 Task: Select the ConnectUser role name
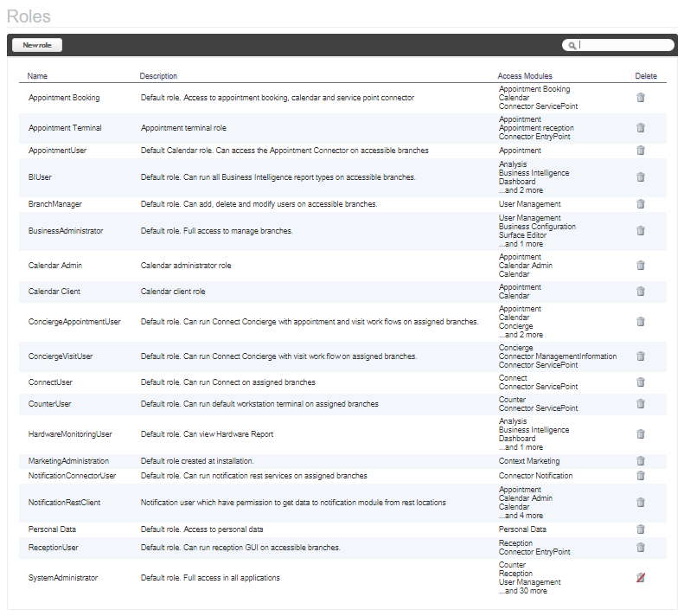pyautogui.click(x=50, y=382)
